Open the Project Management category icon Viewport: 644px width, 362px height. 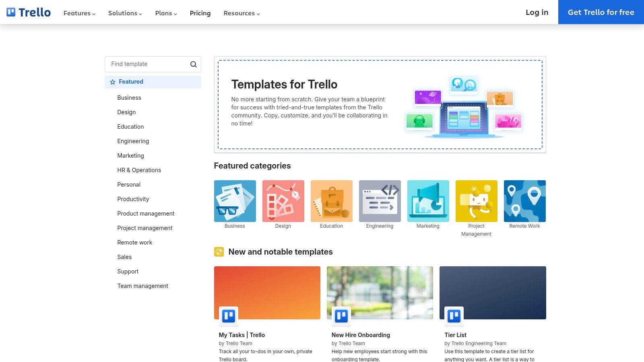pos(477,201)
